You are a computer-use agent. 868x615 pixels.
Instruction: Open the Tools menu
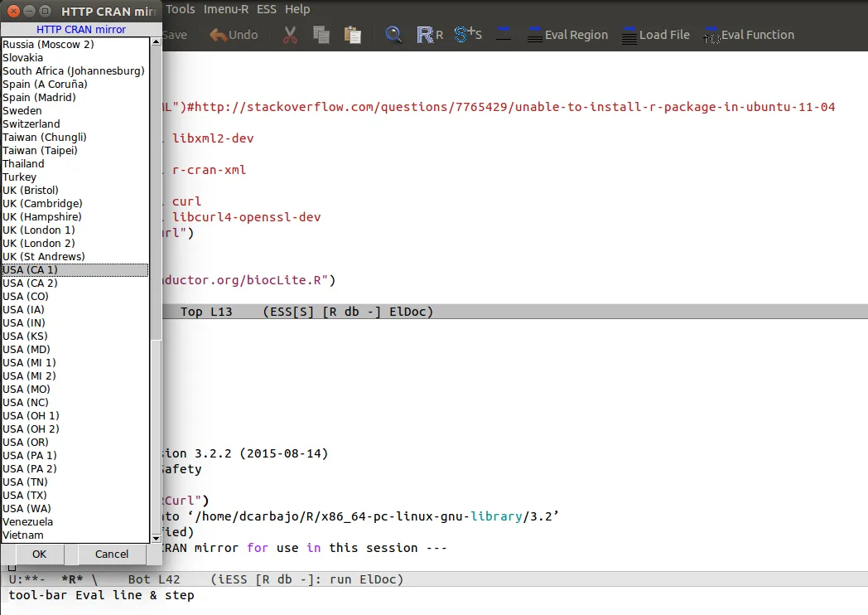181,9
